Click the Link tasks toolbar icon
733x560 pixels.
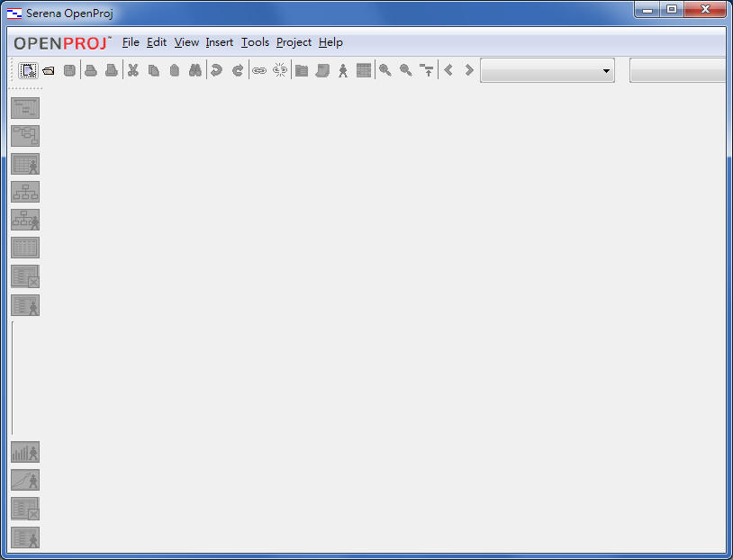click(x=258, y=70)
